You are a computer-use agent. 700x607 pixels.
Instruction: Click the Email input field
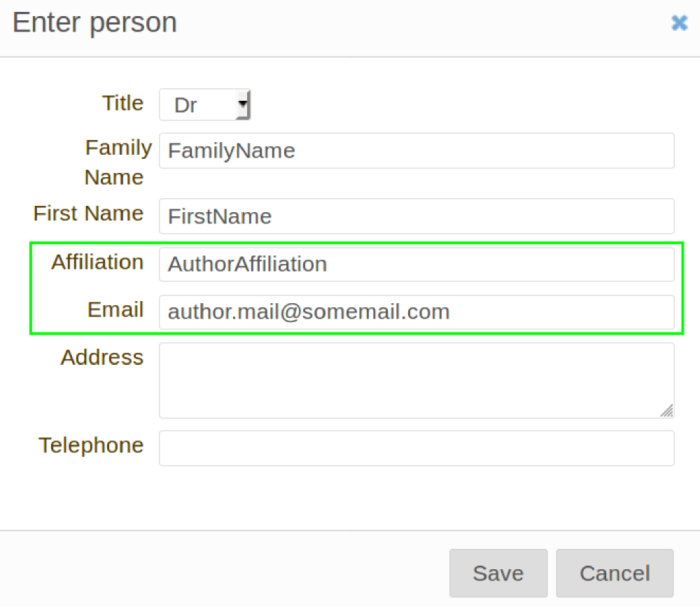coord(416,312)
